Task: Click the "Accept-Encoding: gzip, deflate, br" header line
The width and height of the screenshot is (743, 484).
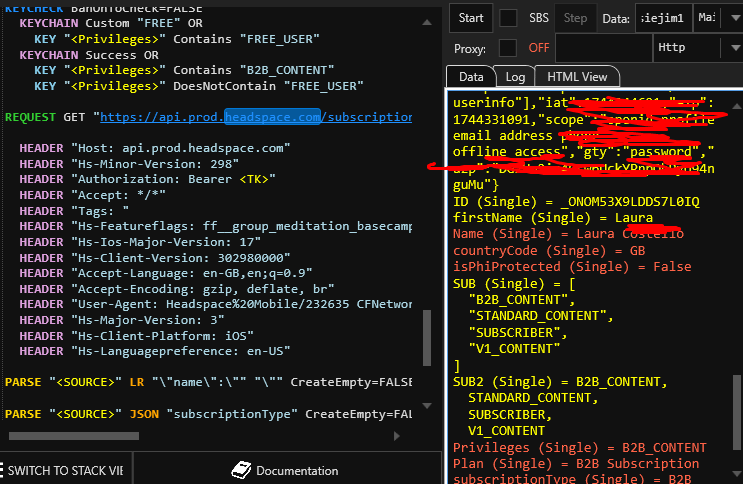Action: click(x=177, y=289)
